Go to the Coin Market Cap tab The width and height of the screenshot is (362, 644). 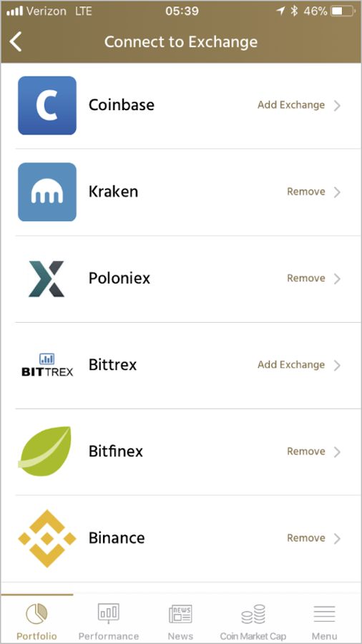[x=253, y=620]
